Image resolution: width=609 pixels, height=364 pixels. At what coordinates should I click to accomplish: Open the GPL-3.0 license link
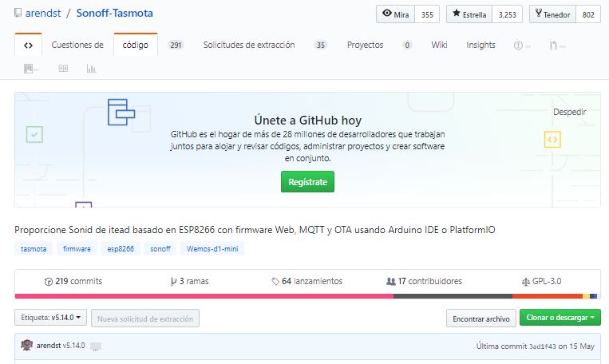542,281
